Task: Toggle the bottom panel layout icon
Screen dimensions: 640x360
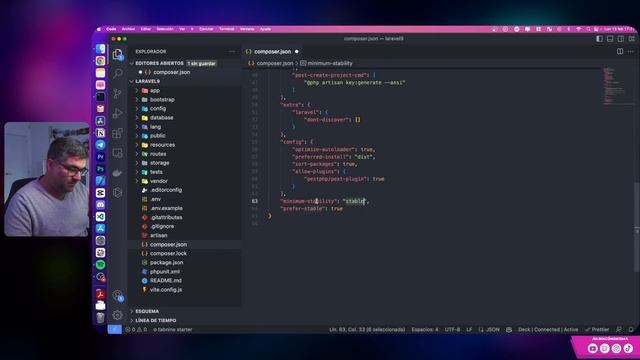Action: 610,39
